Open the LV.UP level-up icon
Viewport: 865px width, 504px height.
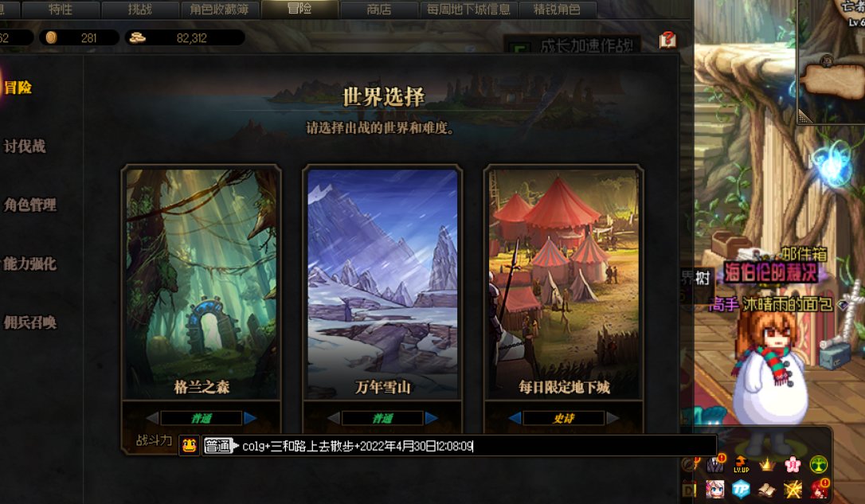[x=741, y=464]
